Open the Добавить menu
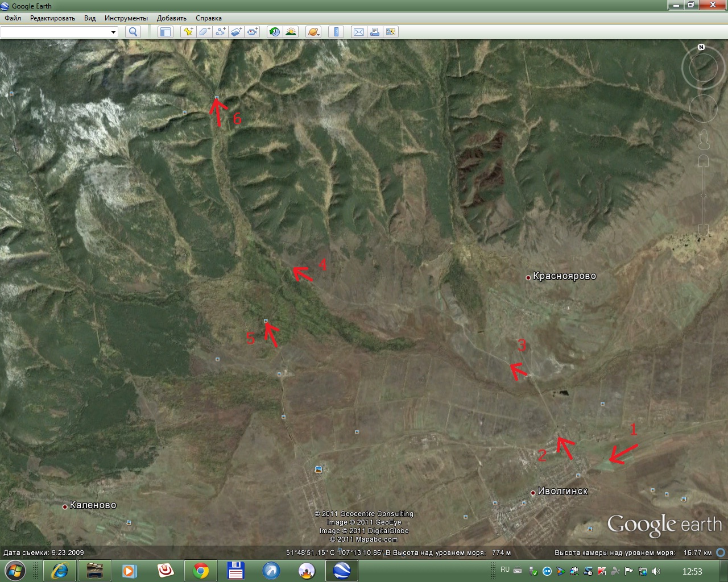728x582 pixels. click(172, 18)
